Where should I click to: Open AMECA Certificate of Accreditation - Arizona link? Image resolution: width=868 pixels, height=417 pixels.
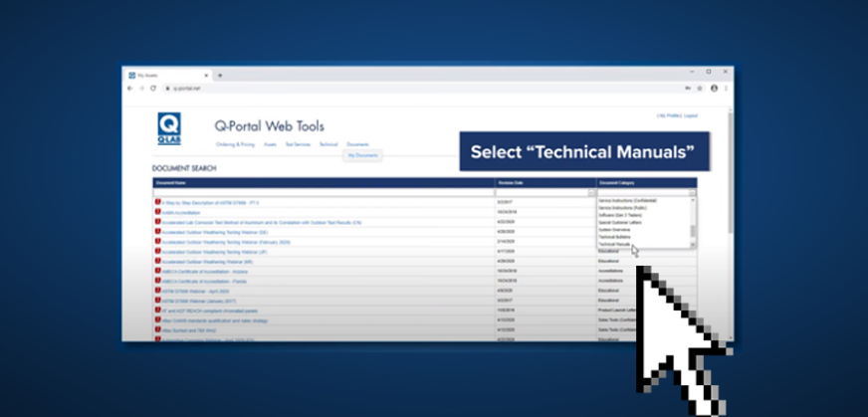[x=205, y=272]
